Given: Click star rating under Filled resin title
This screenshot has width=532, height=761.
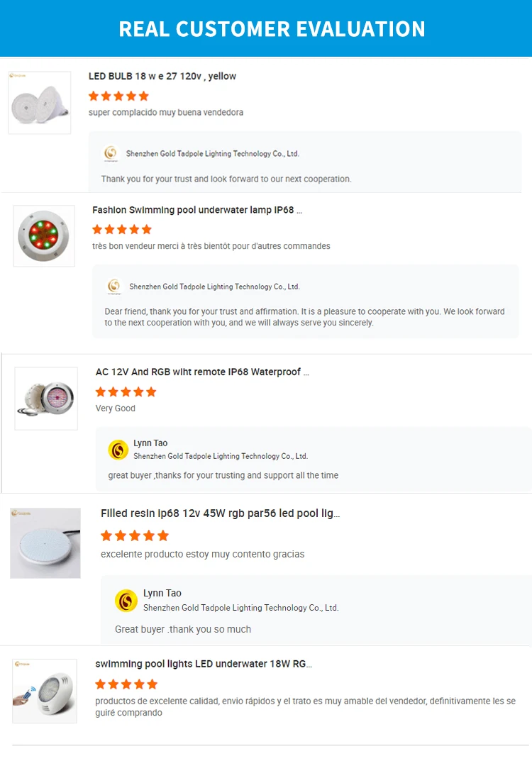Looking at the screenshot, I should click(135, 535).
